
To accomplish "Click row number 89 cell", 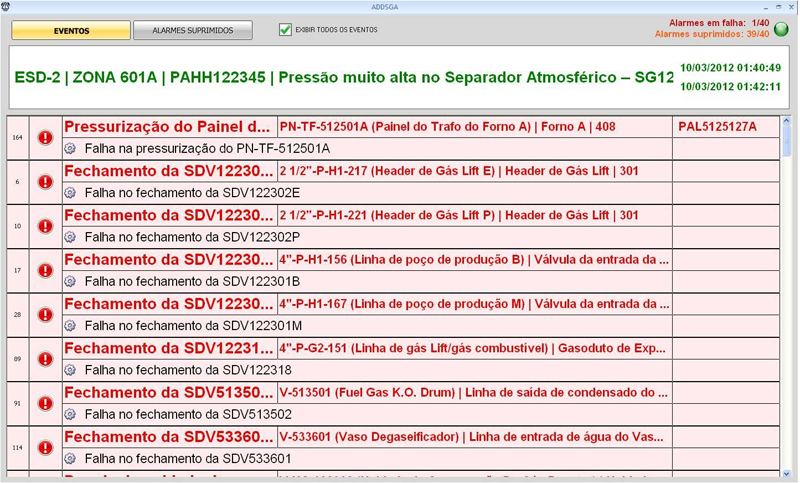I will [17, 359].
